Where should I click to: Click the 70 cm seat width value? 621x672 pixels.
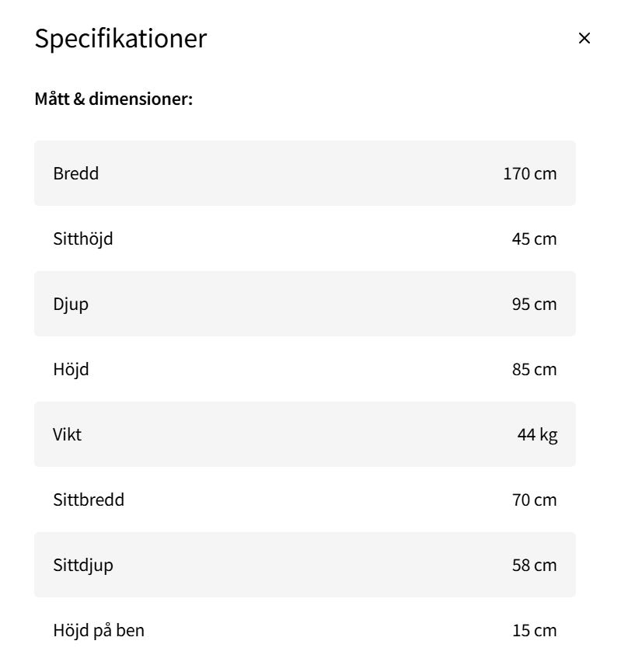(x=535, y=500)
